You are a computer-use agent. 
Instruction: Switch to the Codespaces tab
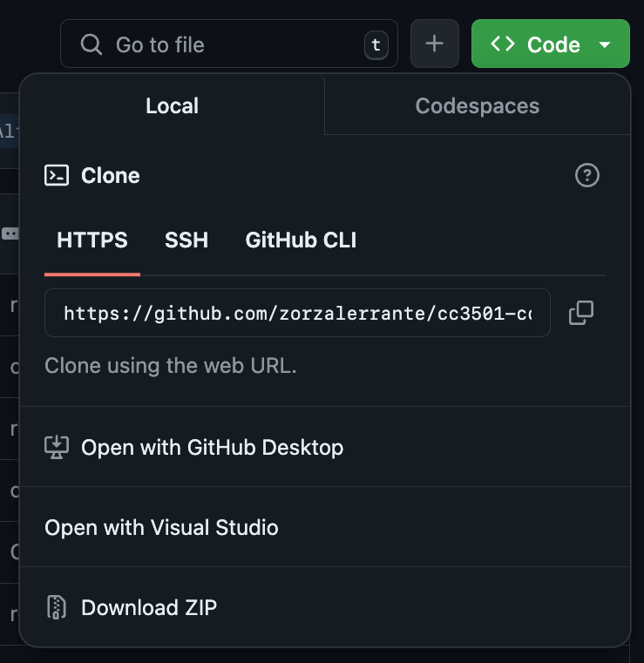click(477, 106)
